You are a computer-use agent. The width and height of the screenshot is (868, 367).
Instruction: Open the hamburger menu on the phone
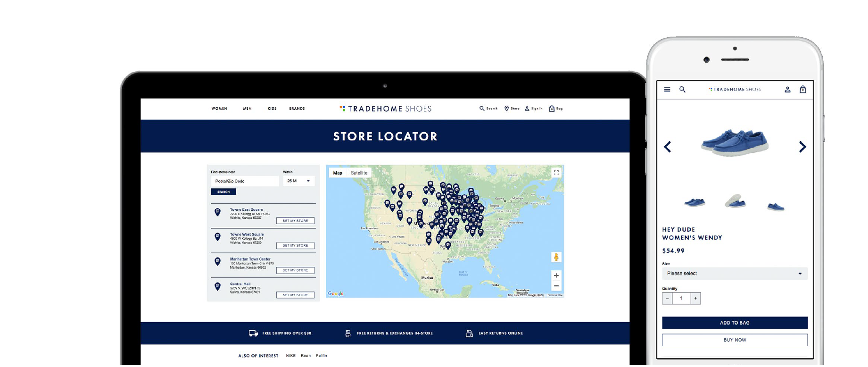pos(667,89)
